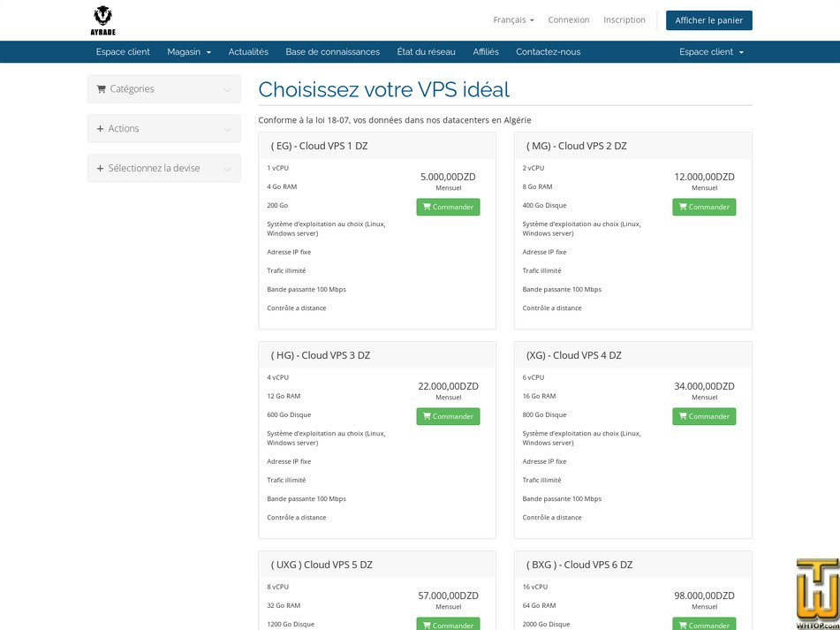This screenshot has width=840, height=630.
Task: Order Cloud VPS 6 DZ with Commander
Action: [x=704, y=624]
